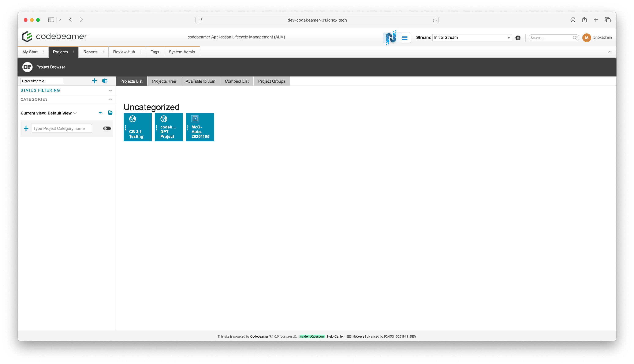Click the hamburger menu icon near Stream
Image resolution: width=634 pixels, height=364 pixels.
[404, 38]
